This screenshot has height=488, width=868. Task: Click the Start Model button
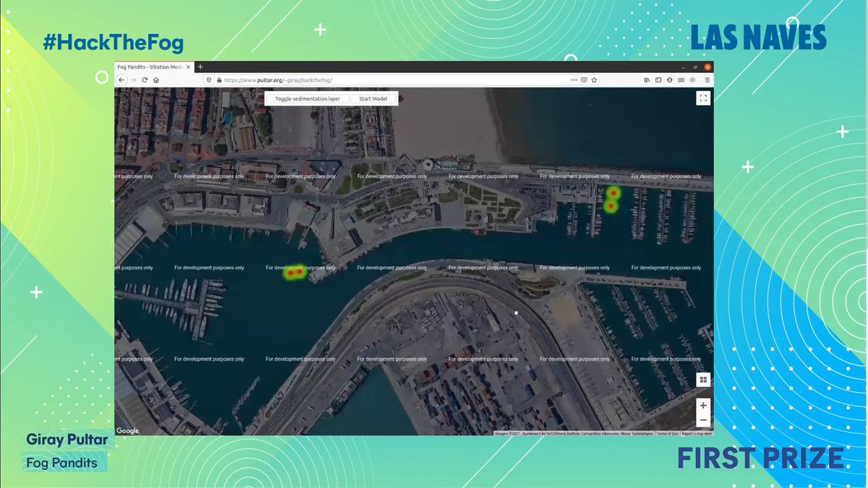tap(373, 98)
